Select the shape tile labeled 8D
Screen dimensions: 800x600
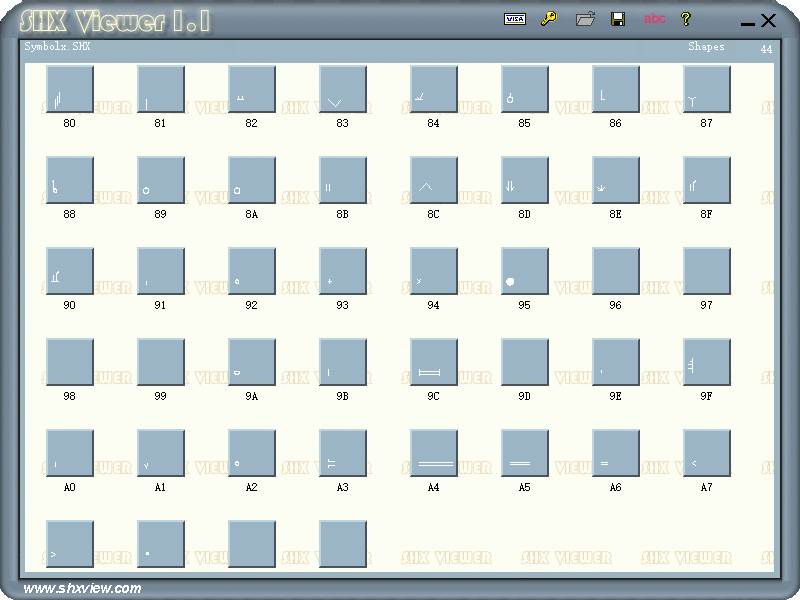tap(525, 181)
